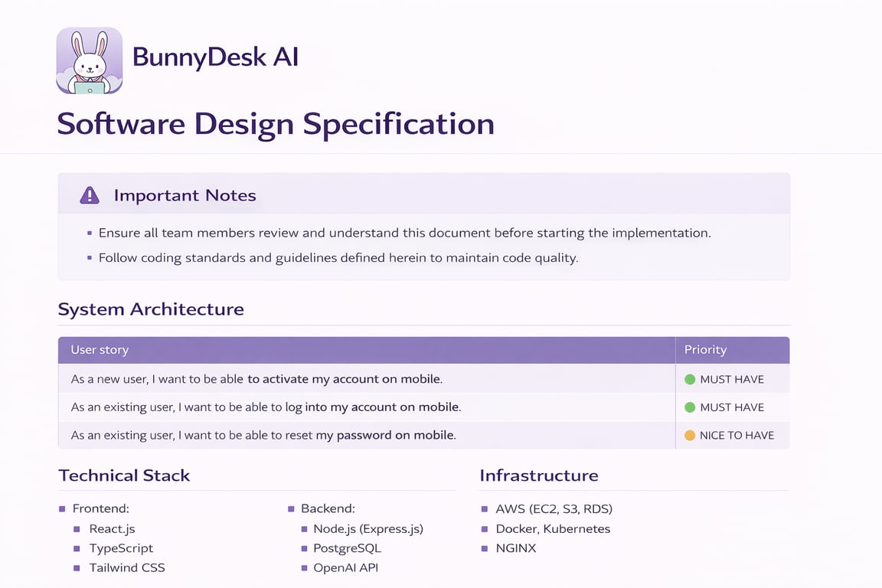
Task: Click the System Architecture heading
Action: point(151,309)
